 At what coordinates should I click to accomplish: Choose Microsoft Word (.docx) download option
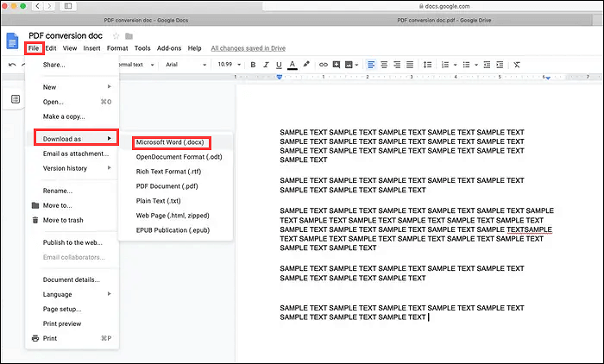(x=169, y=141)
